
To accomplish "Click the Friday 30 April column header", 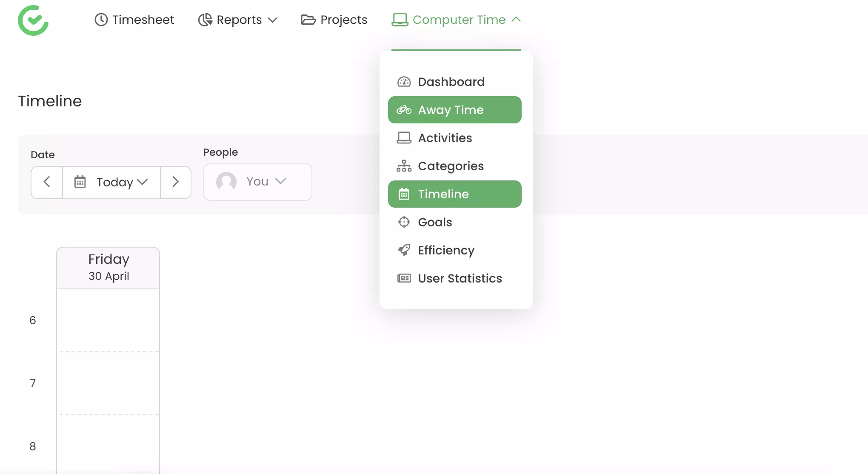I will point(108,267).
